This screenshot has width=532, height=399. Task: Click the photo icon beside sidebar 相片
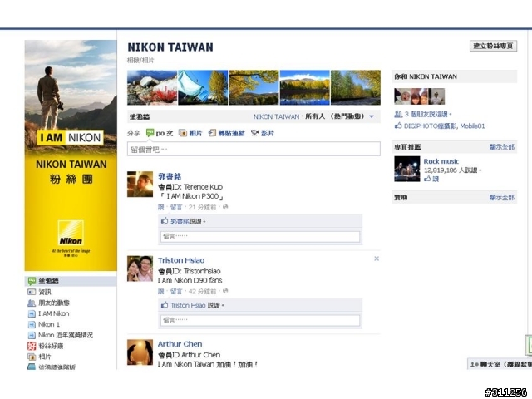click(x=32, y=357)
